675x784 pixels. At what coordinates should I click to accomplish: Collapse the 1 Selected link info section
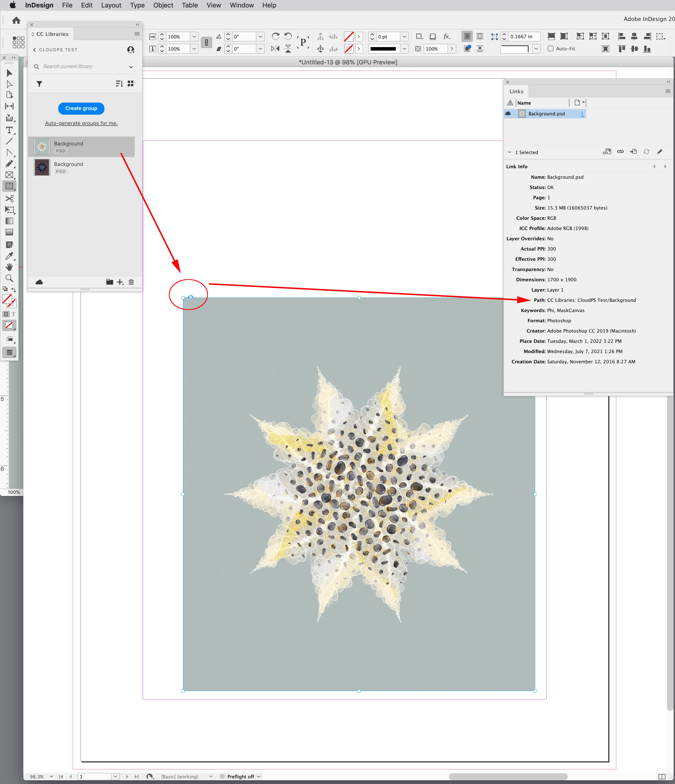tap(509, 152)
